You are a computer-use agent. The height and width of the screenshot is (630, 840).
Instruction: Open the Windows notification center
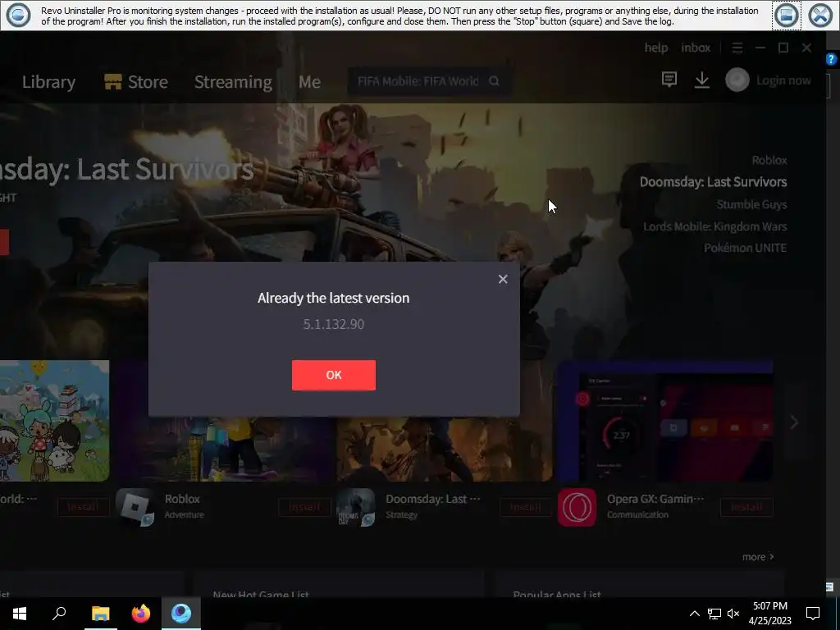click(x=813, y=614)
